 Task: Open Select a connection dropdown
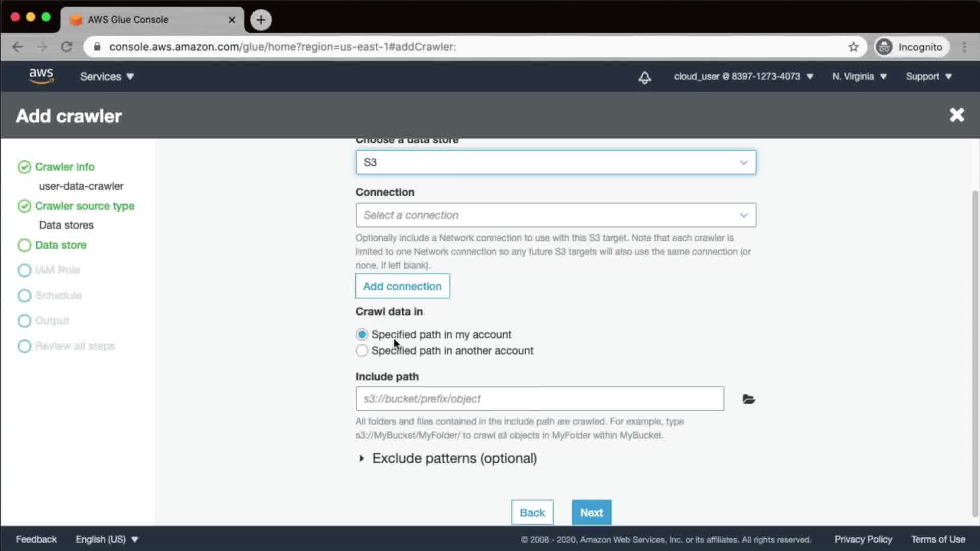click(555, 215)
